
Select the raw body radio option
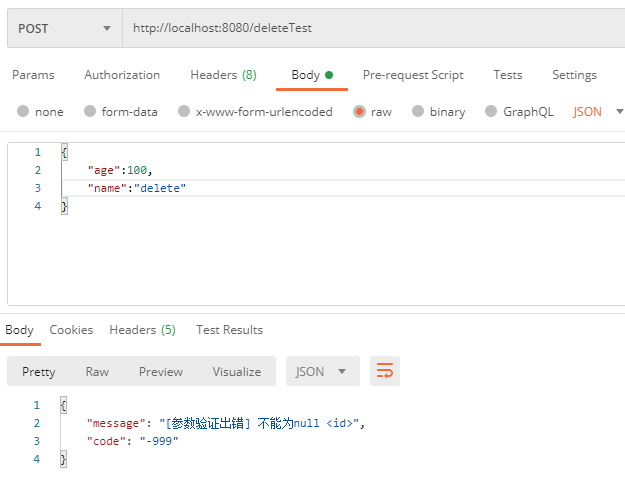[x=359, y=112]
